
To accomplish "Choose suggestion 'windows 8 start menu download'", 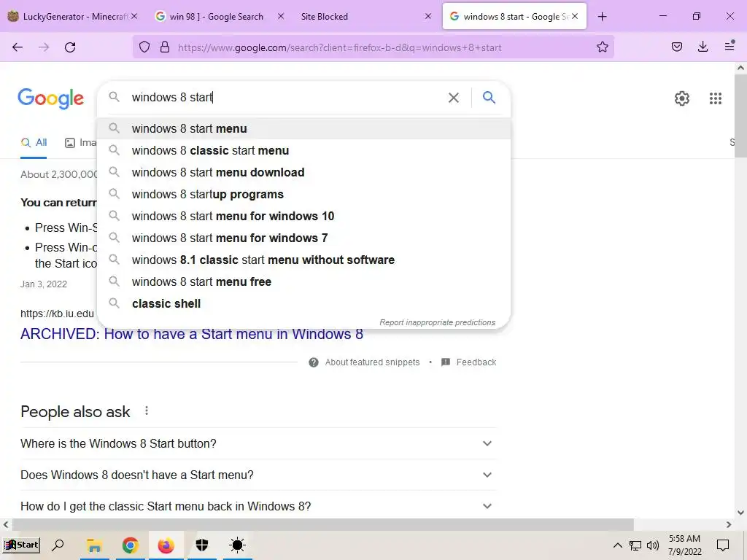I will 304,172.
